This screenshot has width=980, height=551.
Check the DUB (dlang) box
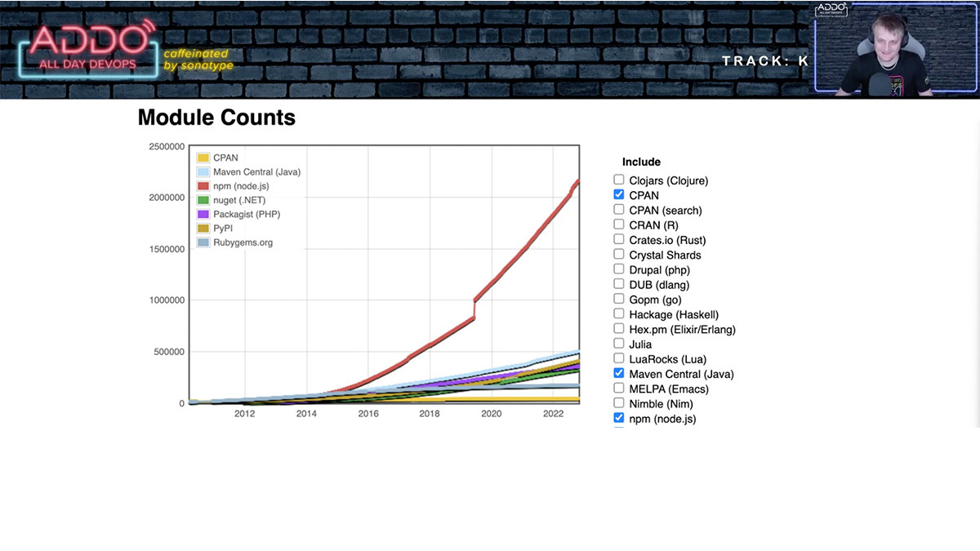[619, 284]
